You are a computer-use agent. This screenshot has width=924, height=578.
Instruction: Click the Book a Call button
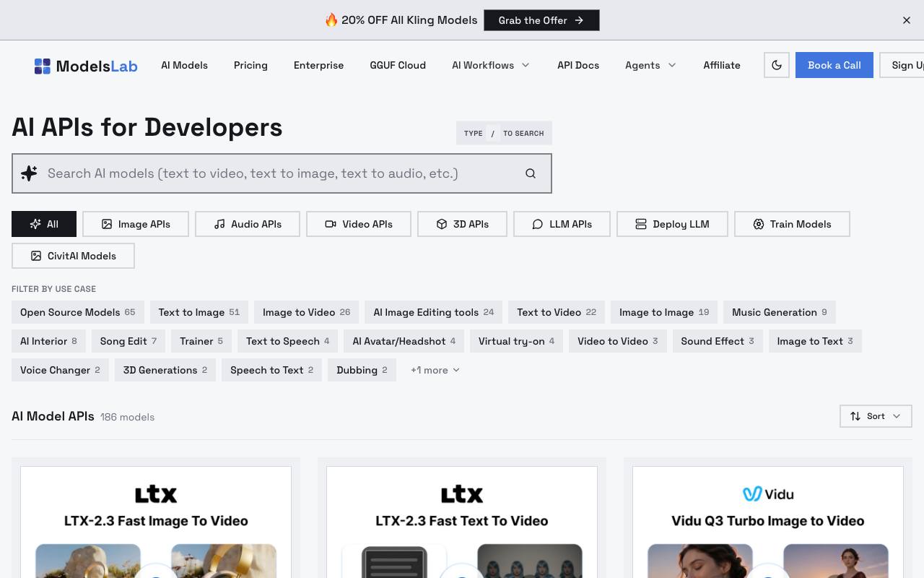tap(834, 65)
